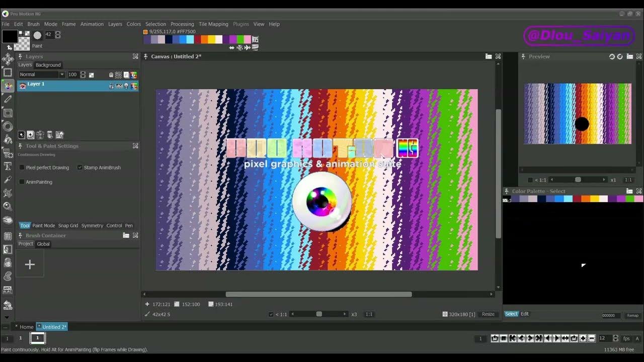This screenshot has height=362, width=644.
Task: Expand the toolbar overflow arrow at bottom
Action: pos(7,317)
